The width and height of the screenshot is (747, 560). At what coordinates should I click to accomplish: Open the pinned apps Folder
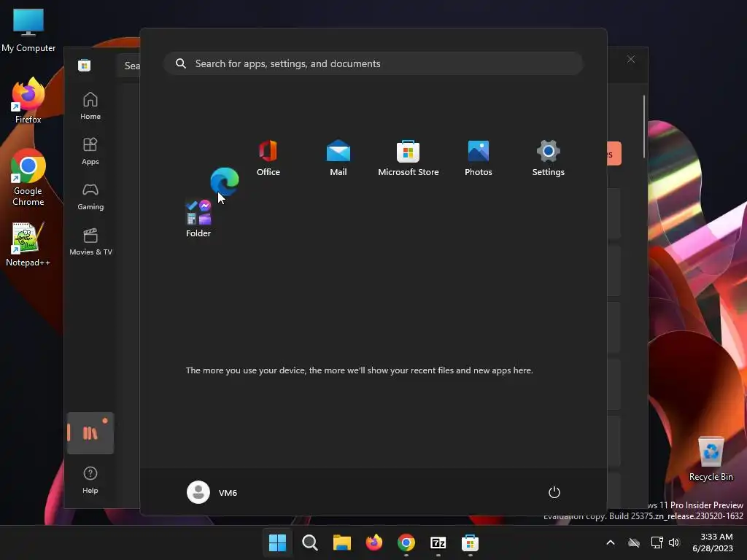(198, 219)
